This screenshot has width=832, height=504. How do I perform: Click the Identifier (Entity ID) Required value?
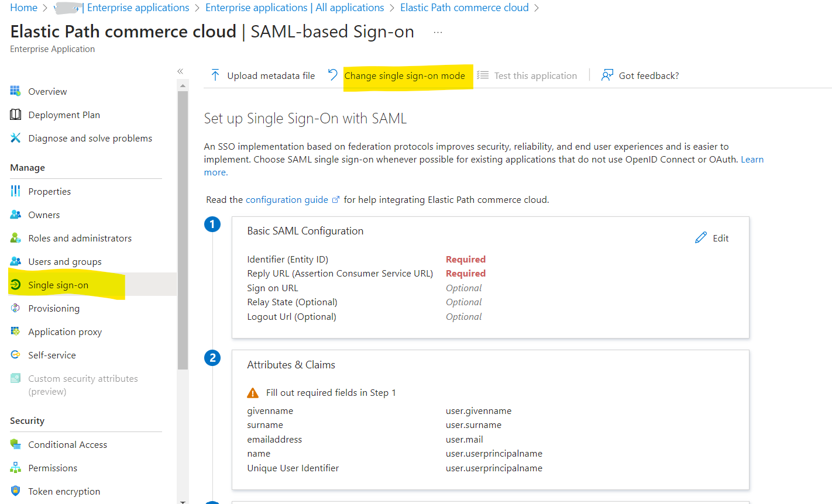click(x=466, y=259)
